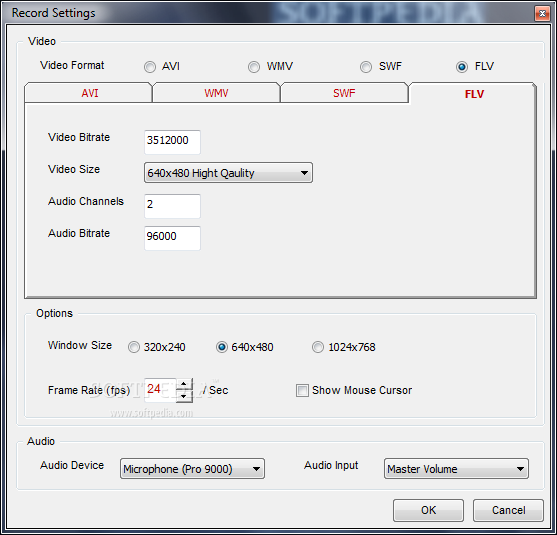Increase frame rate with up arrow
Screen dimensions: 557x535
click(x=184, y=384)
